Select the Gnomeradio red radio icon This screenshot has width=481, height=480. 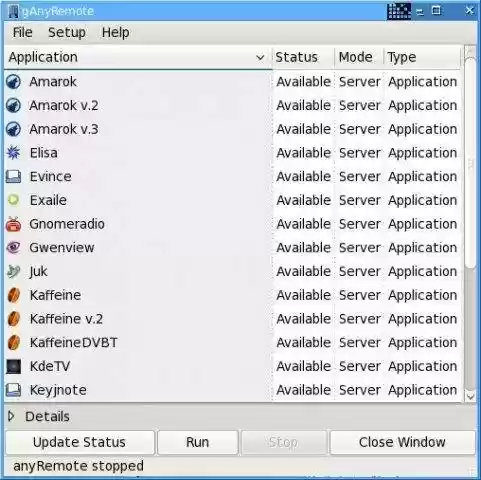tap(13, 224)
